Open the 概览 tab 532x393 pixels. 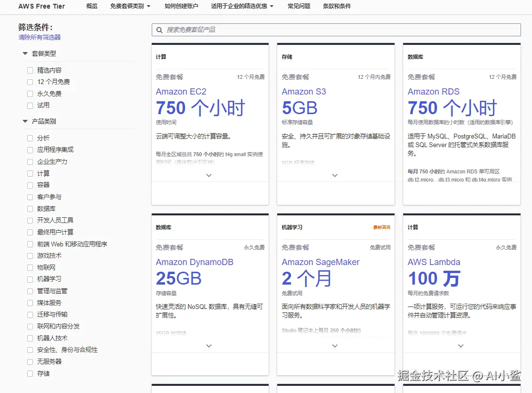(92, 6)
